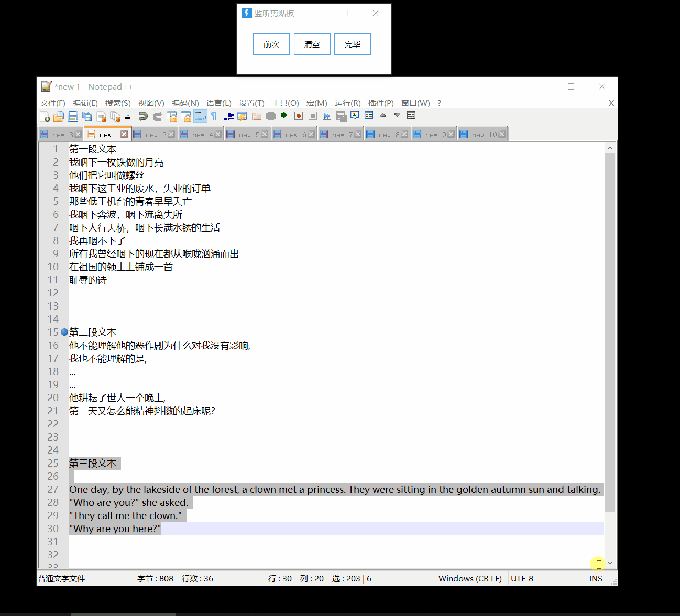
Task: Close the new 4 tab
Action: 218,134
